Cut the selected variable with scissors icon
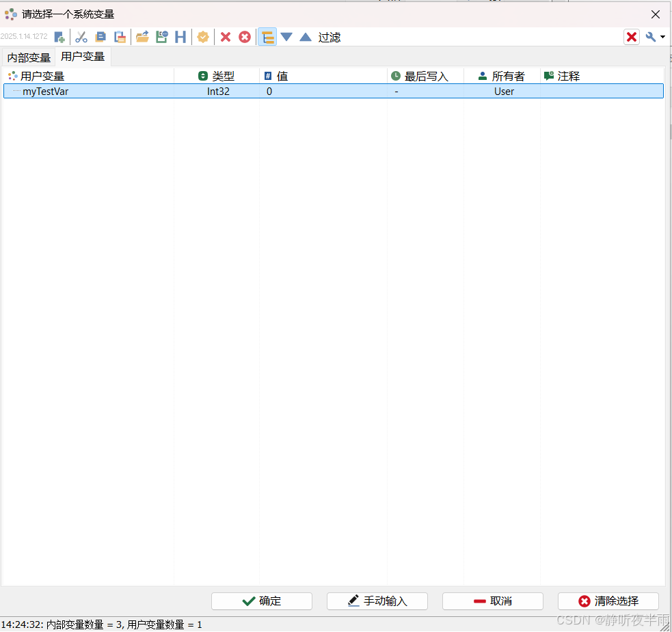This screenshot has width=672, height=632. [x=81, y=38]
